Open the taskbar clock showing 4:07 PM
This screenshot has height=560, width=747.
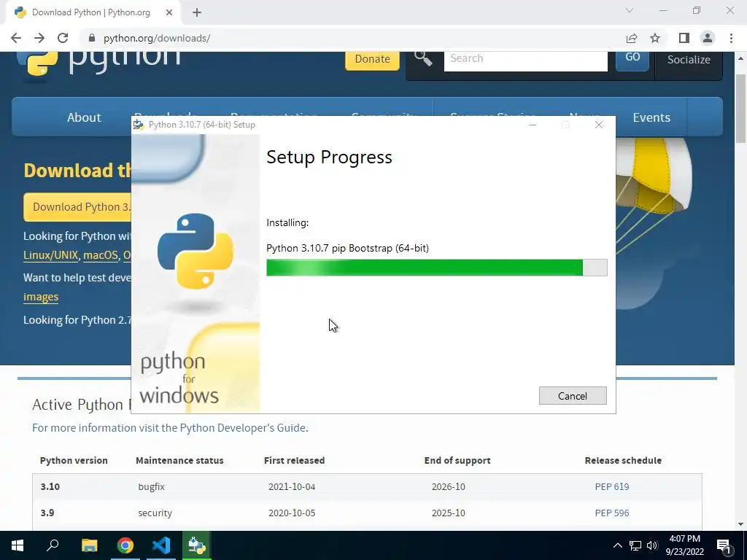(684, 545)
